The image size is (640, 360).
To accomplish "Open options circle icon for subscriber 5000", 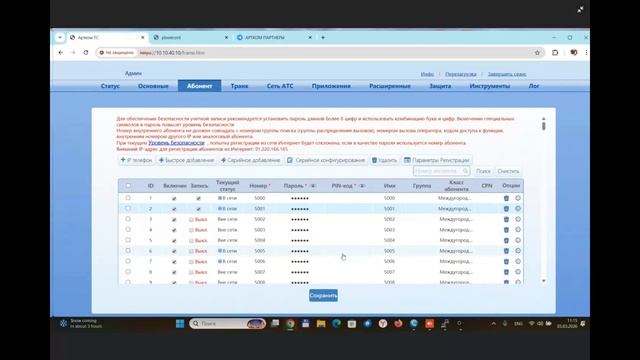I will click(518, 198).
